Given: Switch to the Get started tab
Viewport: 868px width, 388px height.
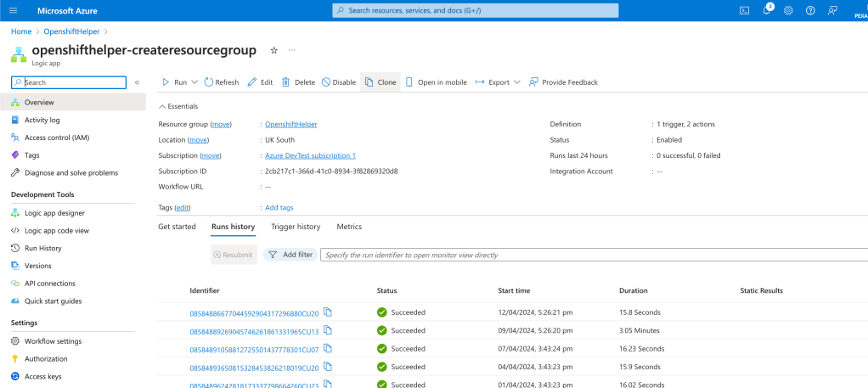Looking at the screenshot, I should coord(178,227).
